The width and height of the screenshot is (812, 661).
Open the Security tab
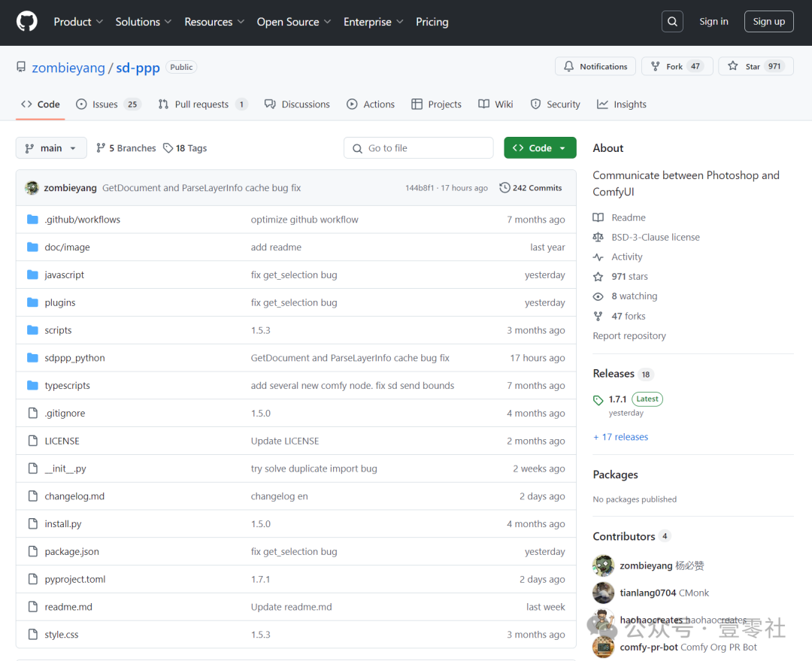coord(555,104)
